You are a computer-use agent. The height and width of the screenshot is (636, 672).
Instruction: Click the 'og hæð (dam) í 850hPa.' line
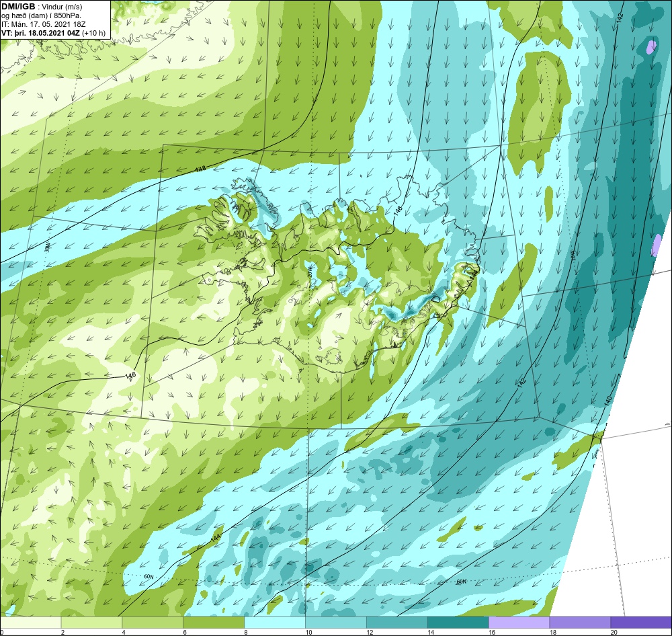tap(41, 15)
